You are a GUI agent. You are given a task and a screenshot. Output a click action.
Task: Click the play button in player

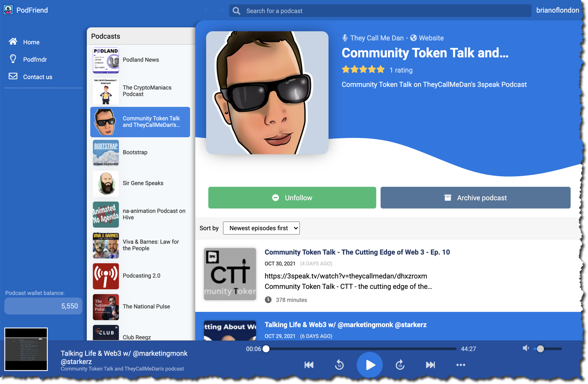click(x=369, y=365)
